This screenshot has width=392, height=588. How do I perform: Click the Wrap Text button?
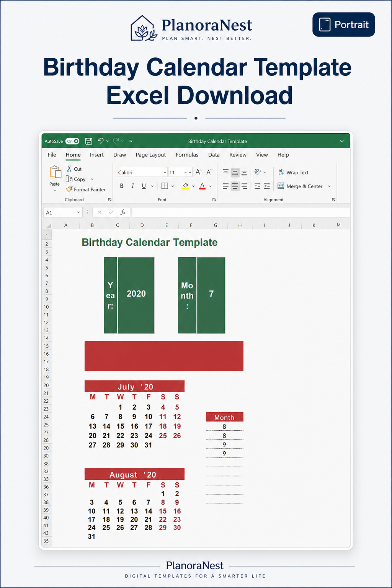point(293,173)
